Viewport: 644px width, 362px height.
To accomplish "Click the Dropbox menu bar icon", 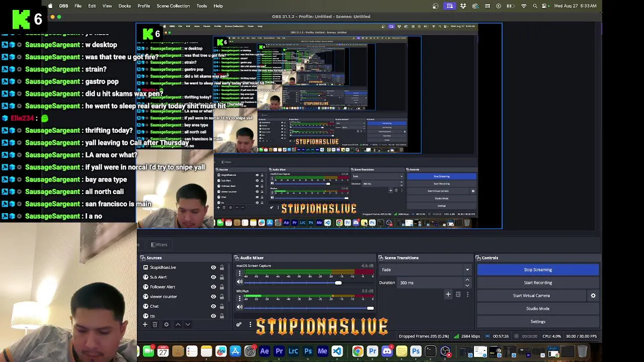I will point(462,6).
